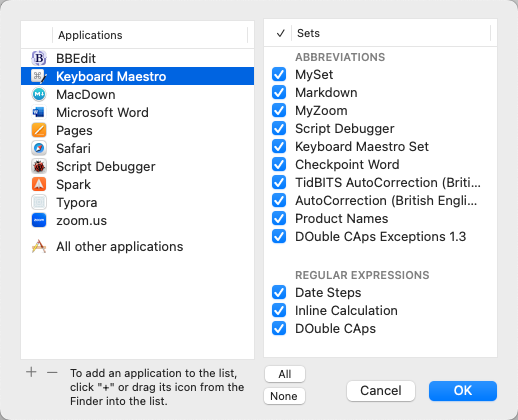Click the All other applications icon

coord(39,247)
